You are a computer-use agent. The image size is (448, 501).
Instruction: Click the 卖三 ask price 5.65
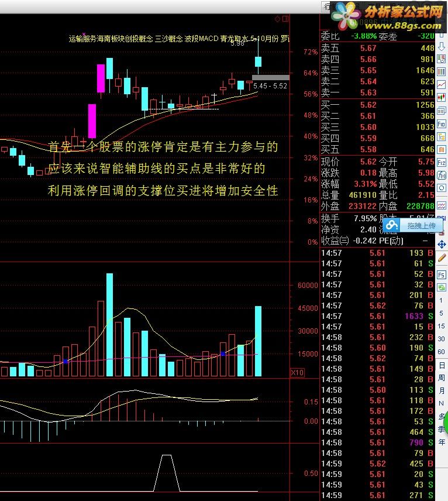(x=368, y=70)
